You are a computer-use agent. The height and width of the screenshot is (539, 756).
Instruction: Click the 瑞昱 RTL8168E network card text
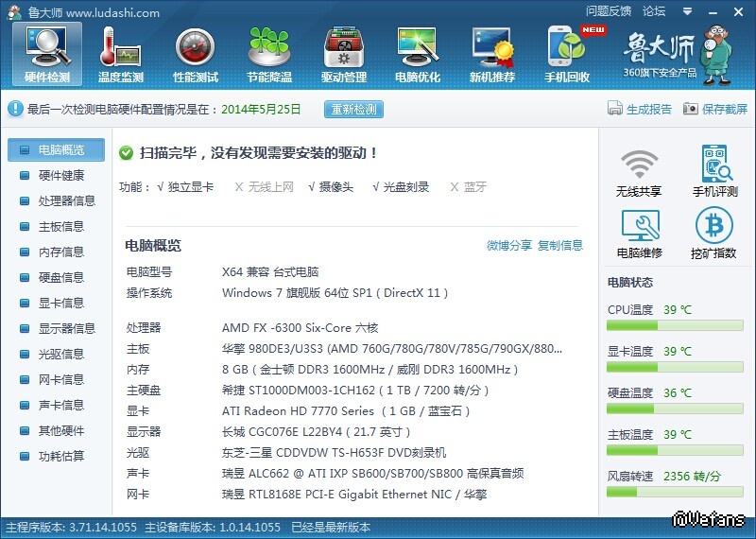tap(354, 495)
